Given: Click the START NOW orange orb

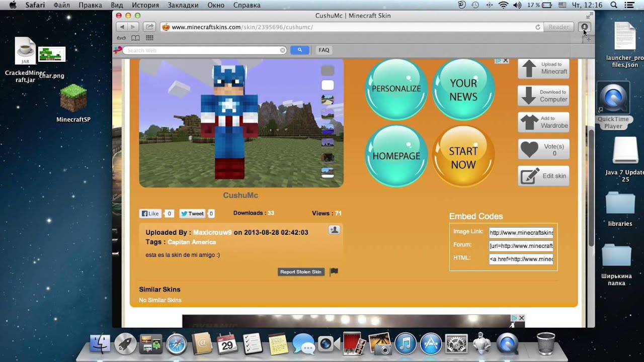Looking at the screenshot, I should tap(463, 157).
